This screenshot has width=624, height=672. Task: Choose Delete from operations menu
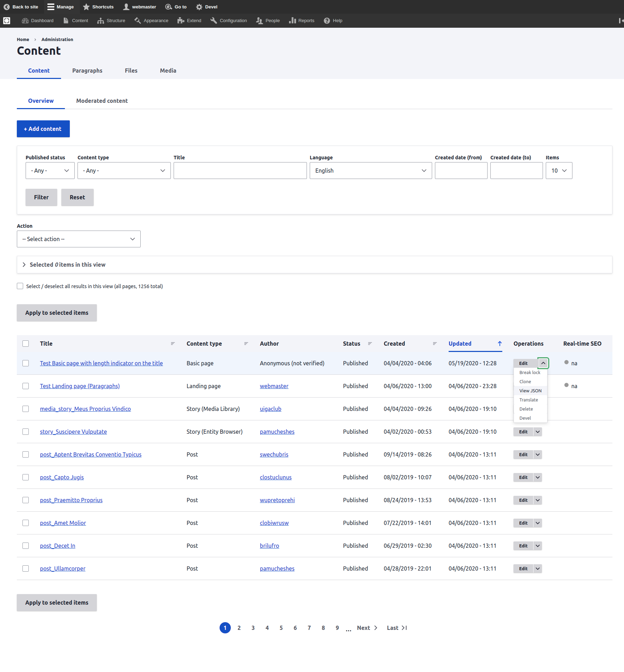530,409
